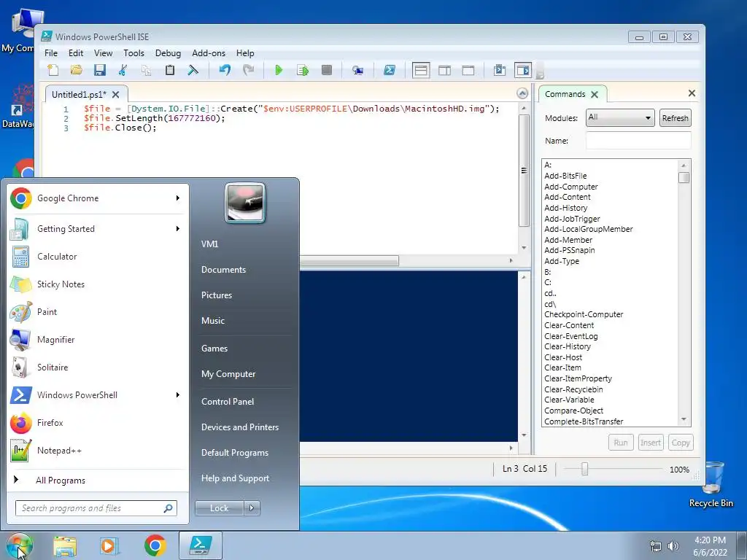
Task: Select Add-Type in the command list
Action: (562, 261)
